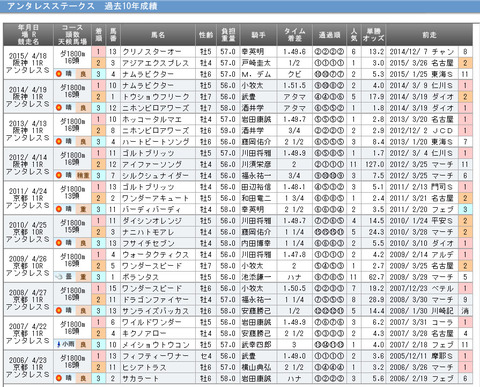The height and width of the screenshot is (387, 480).
Task: Select horse name ワンダーアキュート
Action: (155, 198)
